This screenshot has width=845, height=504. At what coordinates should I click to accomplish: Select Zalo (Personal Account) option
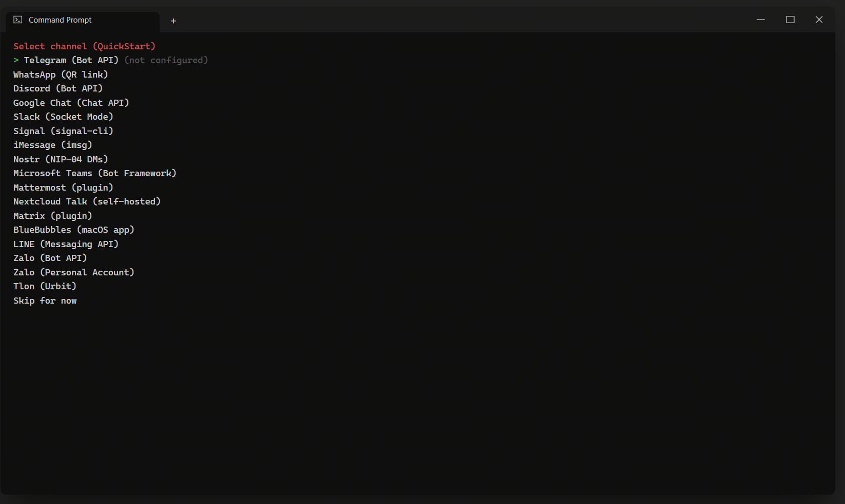click(73, 272)
